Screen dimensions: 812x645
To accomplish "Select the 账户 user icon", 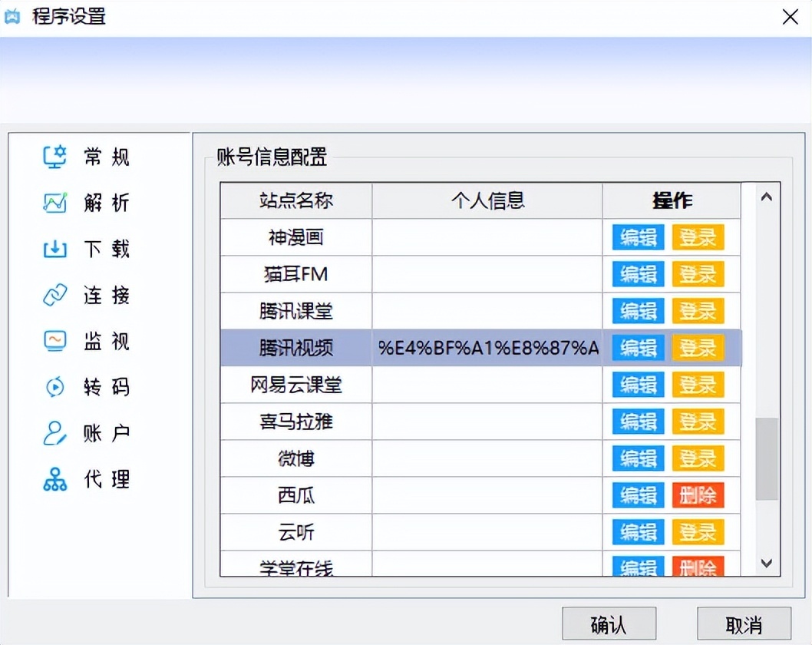I will pyautogui.click(x=54, y=433).
